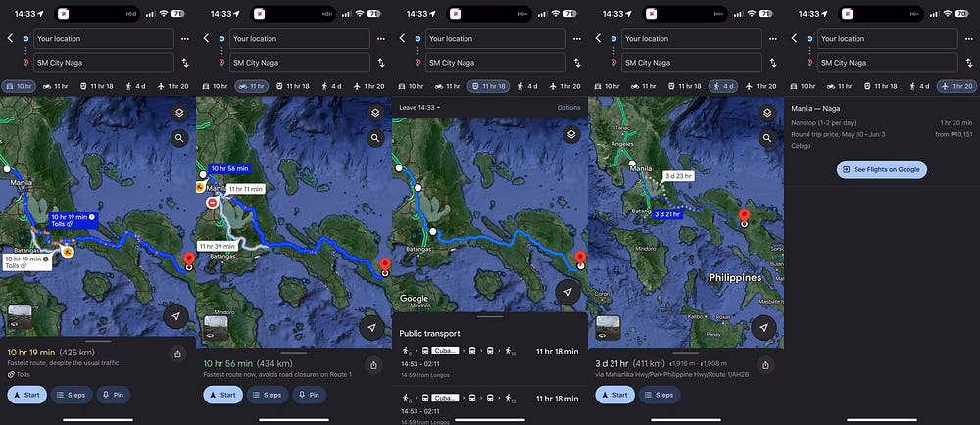
Task: Open the three-dot menu on the driving route screen
Action: (x=185, y=39)
